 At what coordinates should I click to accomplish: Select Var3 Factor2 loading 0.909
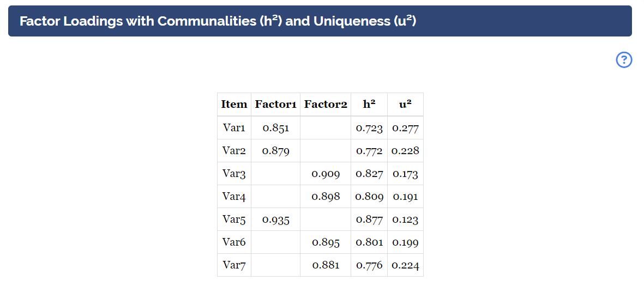coord(326,174)
